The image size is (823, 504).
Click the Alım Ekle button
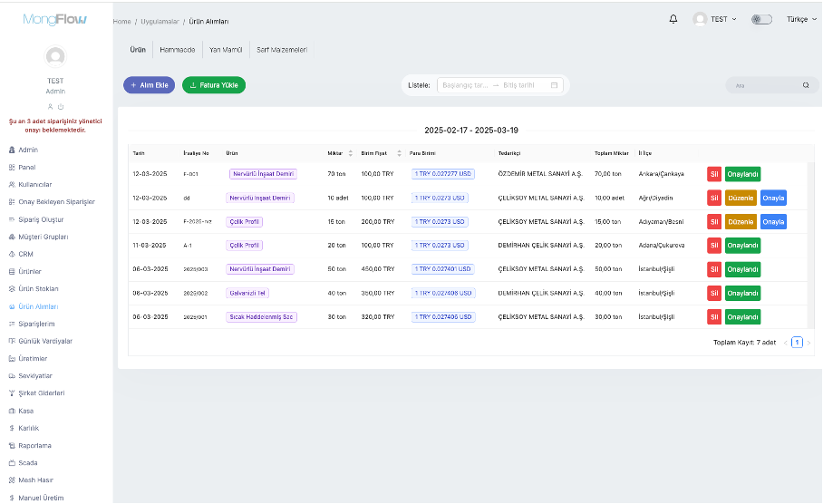149,85
